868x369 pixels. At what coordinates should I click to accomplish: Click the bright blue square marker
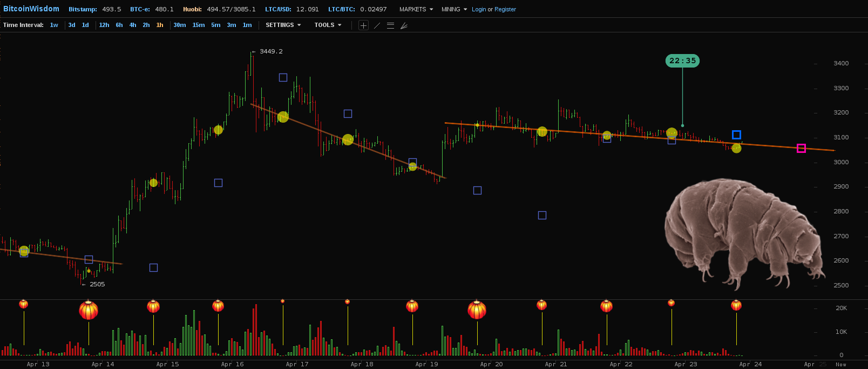(736, 135)
